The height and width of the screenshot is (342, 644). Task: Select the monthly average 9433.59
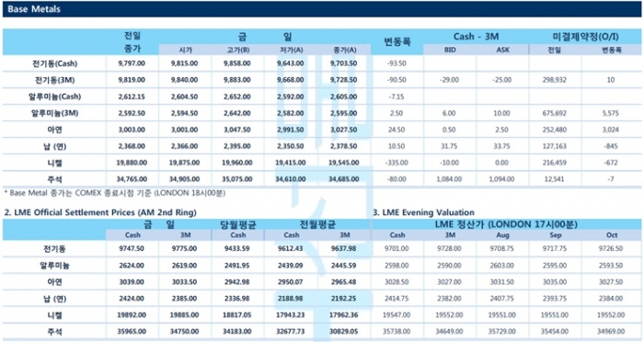click(x=237, y=249)
